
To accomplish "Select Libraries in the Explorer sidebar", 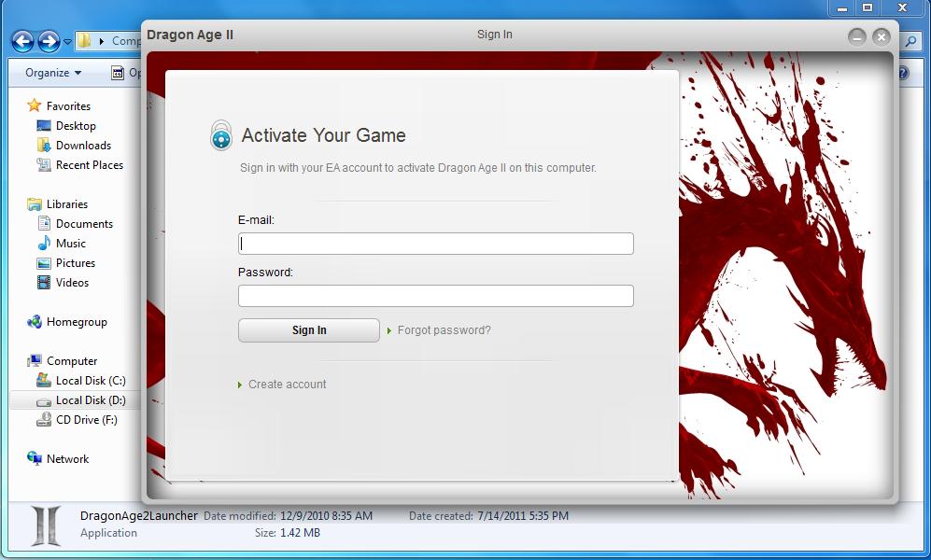I will coord(67,204).
